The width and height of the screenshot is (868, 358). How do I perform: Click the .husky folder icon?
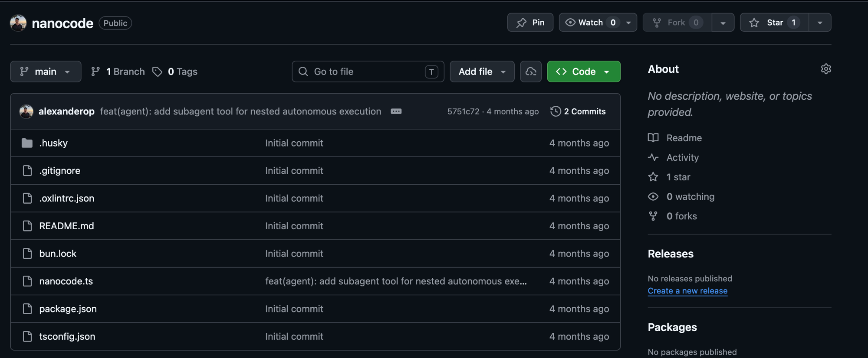click(27, 143)
